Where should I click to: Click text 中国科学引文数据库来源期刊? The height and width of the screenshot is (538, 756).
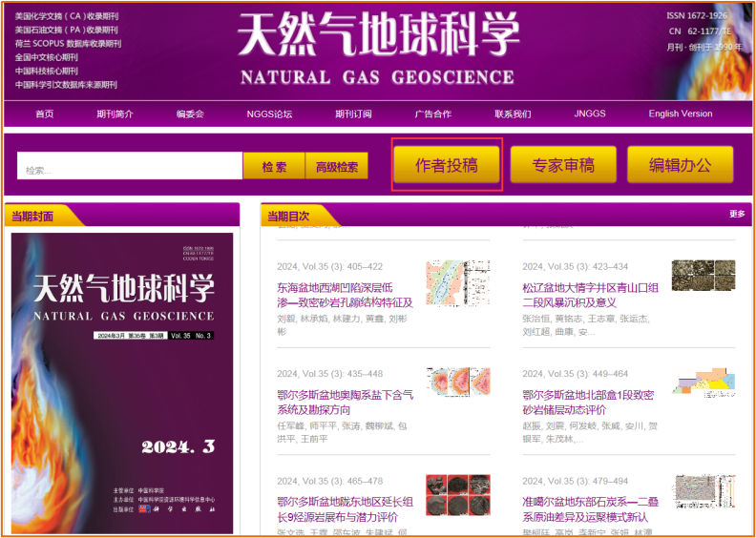click(x=66, y=85)
